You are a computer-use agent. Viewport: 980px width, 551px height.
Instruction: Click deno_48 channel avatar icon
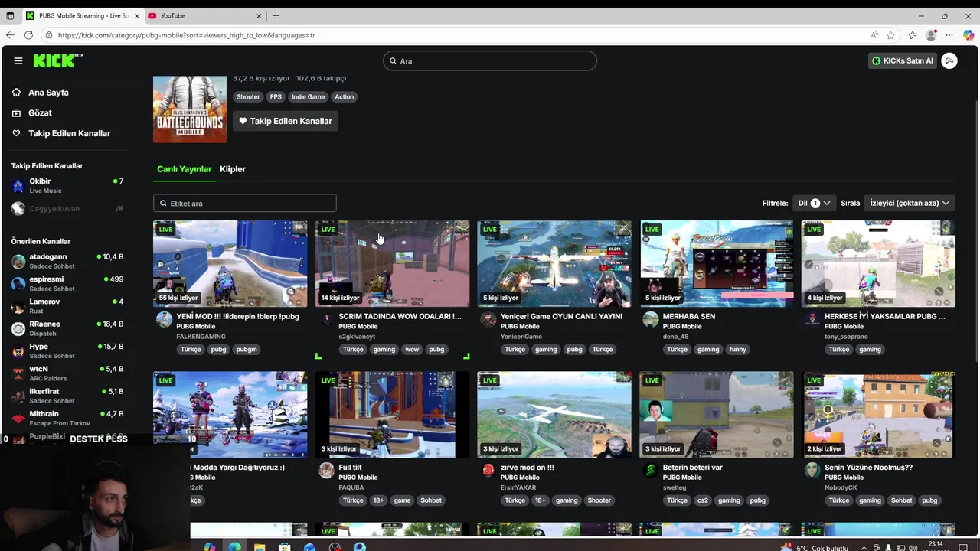[651, 319]
